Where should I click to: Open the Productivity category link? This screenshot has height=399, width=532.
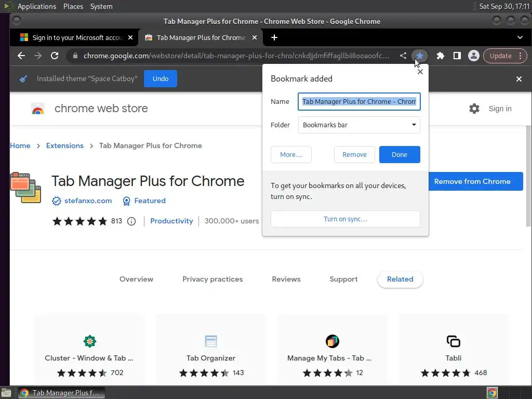coord(171,221)
